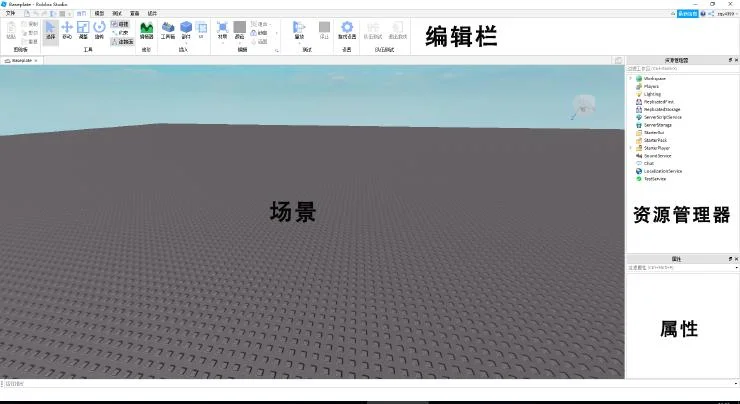Open the Terrain Editor
740x404 pixels.
[147, 30]
